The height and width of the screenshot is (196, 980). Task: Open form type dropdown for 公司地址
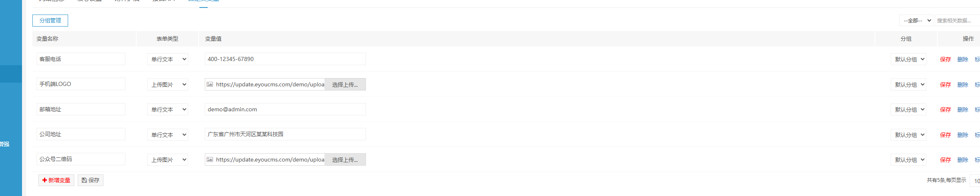[x=167, y=135]
